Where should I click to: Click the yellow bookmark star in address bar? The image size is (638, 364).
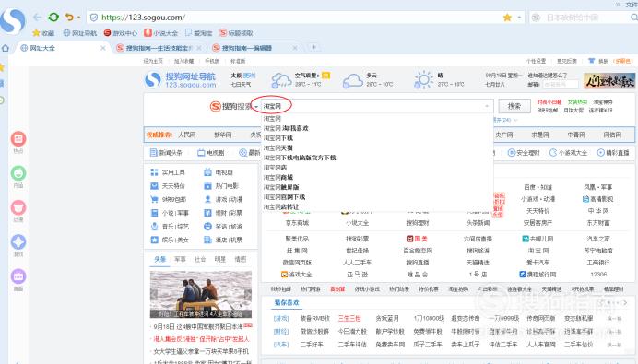coord(507,18)
